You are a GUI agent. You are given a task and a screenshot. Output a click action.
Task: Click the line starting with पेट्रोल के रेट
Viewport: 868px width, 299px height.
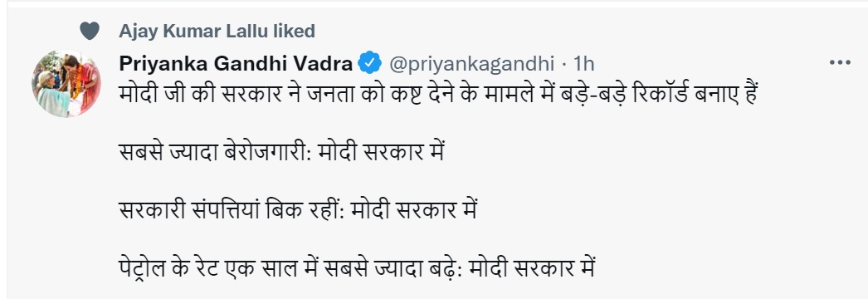pyautogui.click(x=357, y=268)
